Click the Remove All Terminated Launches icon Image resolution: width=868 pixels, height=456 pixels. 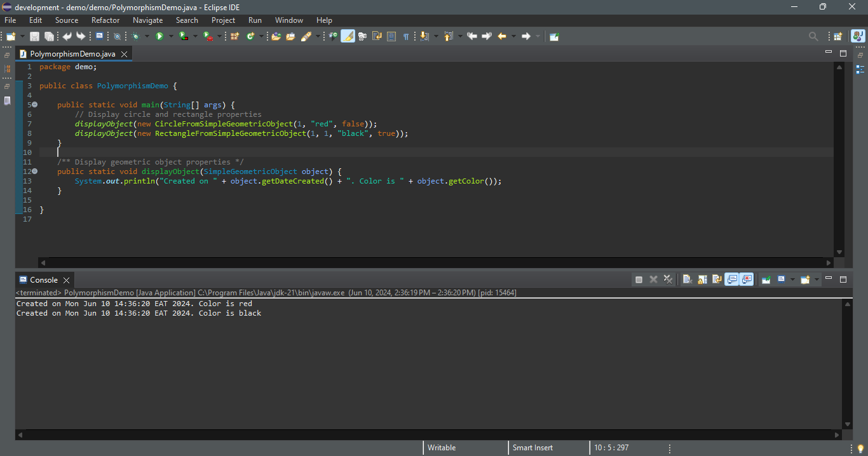coord(668,279)
